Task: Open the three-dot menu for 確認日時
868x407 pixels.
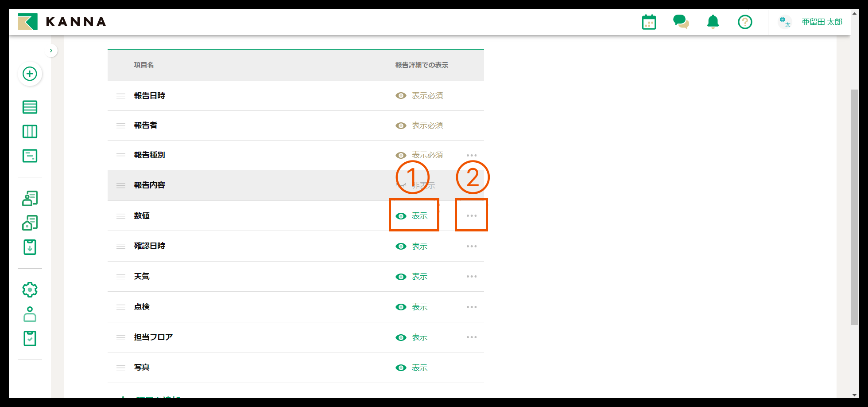Action: coord(471,246)
